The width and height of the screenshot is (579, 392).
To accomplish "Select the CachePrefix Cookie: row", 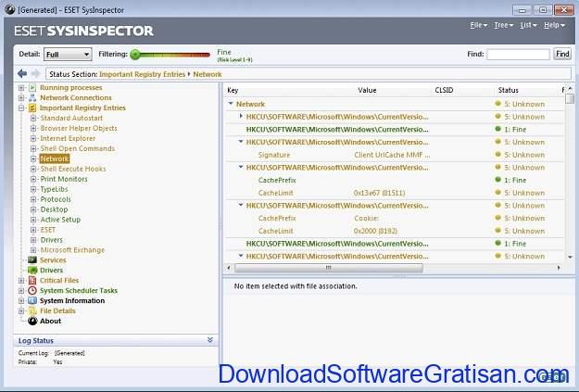I will [394, 219].
